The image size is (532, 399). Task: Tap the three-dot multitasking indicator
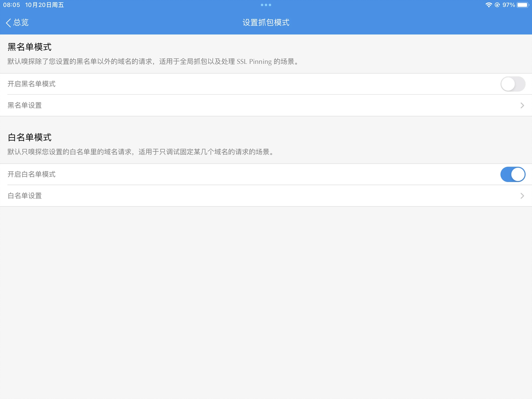[266, 5]
